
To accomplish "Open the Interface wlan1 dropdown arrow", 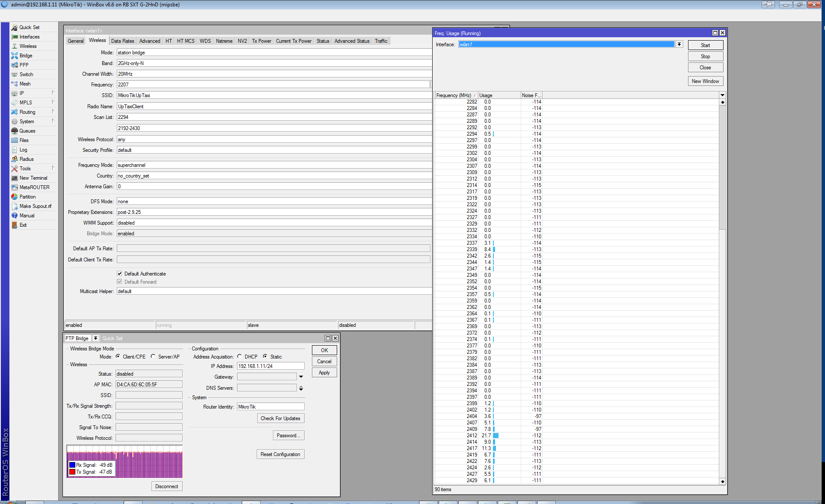I will coord(679,44).
